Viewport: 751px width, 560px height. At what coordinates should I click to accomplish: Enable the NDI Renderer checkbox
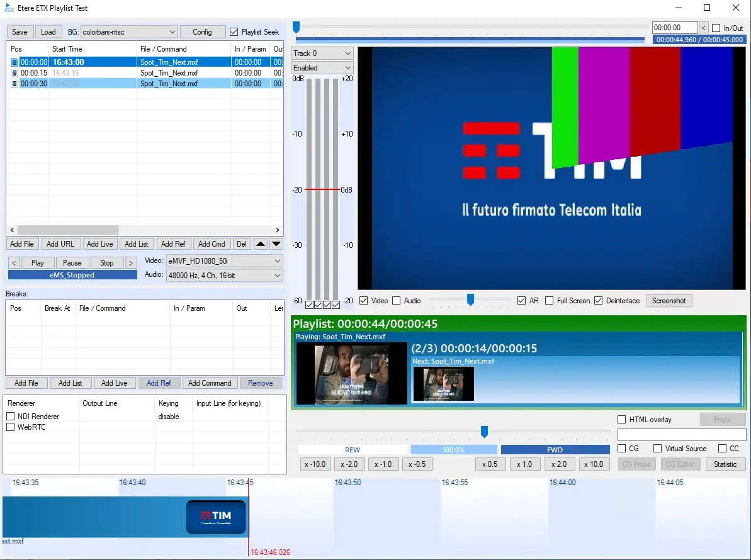pos(11,417)
